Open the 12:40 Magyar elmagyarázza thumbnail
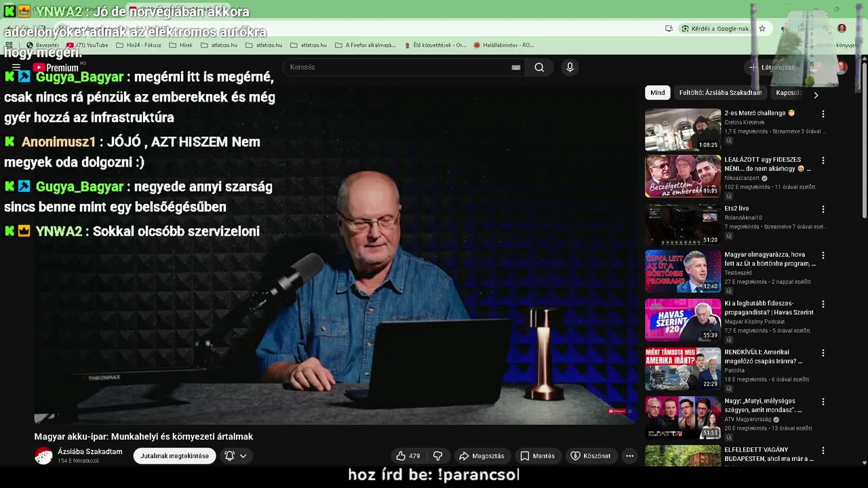This screenshot has width=868, height=488. pos(682,271)
